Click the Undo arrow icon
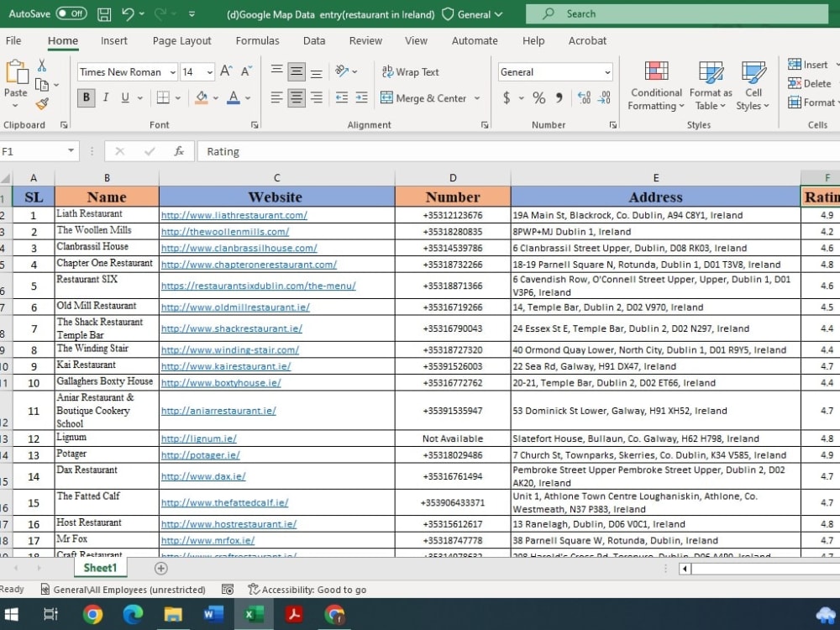 click(x=128, y=14)
